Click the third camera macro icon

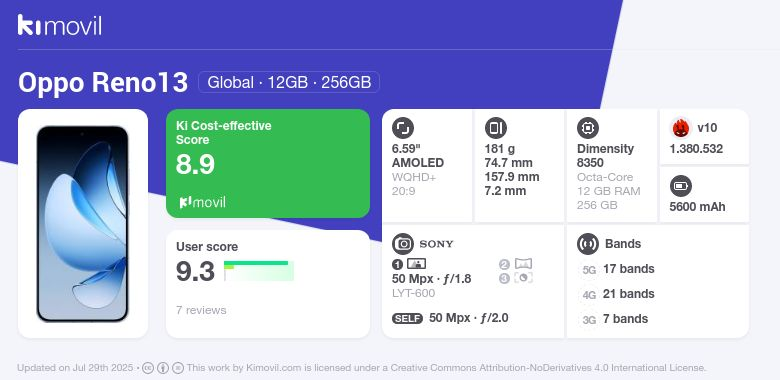tap(523, 278)
